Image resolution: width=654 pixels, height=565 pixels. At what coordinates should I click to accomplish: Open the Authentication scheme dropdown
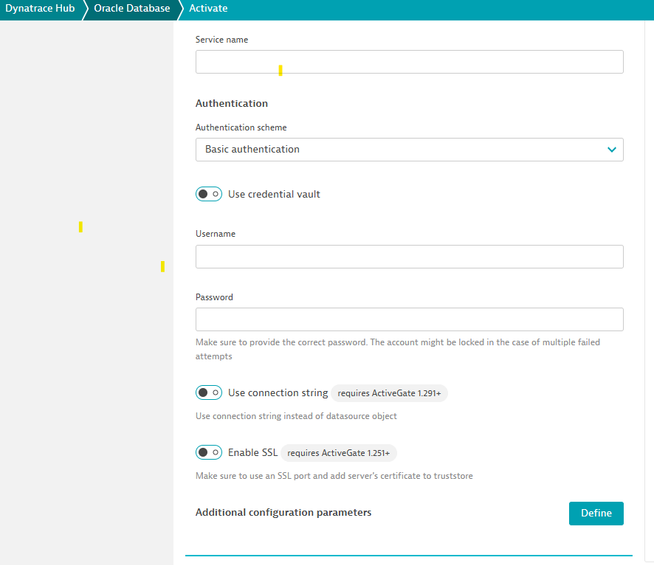[x=409, y=150]
